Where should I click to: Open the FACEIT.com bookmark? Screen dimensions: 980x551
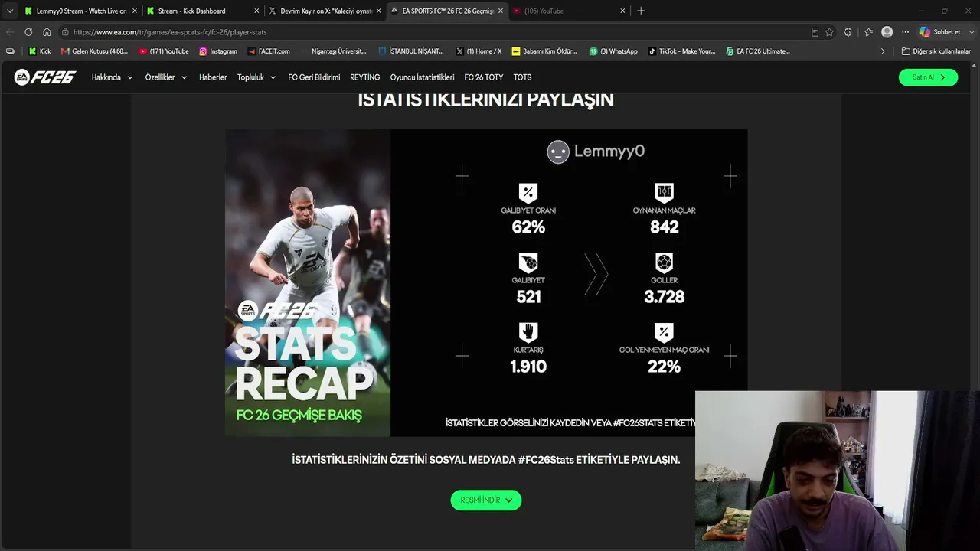pyautogui.click(x=269, y=51)
